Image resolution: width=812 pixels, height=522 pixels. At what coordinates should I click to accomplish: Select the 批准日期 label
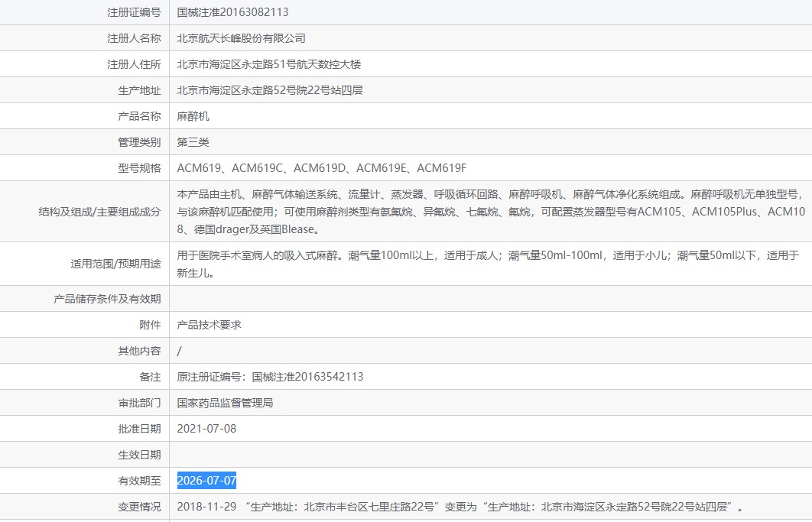click(139, 429)
